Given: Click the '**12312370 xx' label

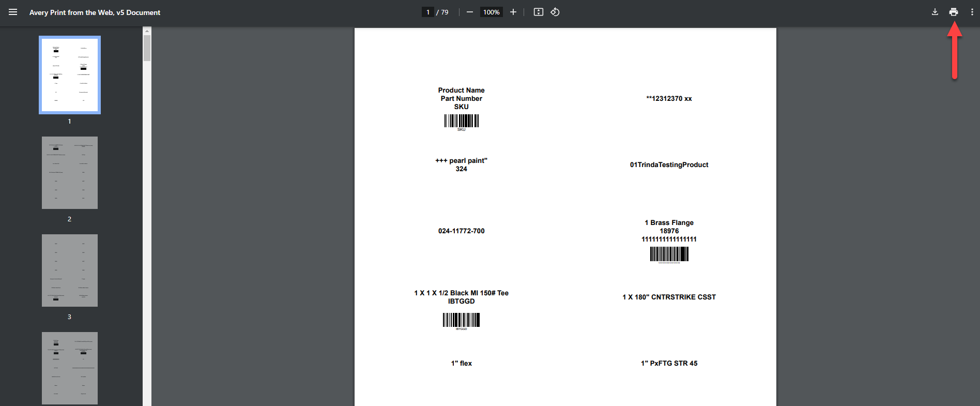Looking at the screenshot, I should pos(669,98).
